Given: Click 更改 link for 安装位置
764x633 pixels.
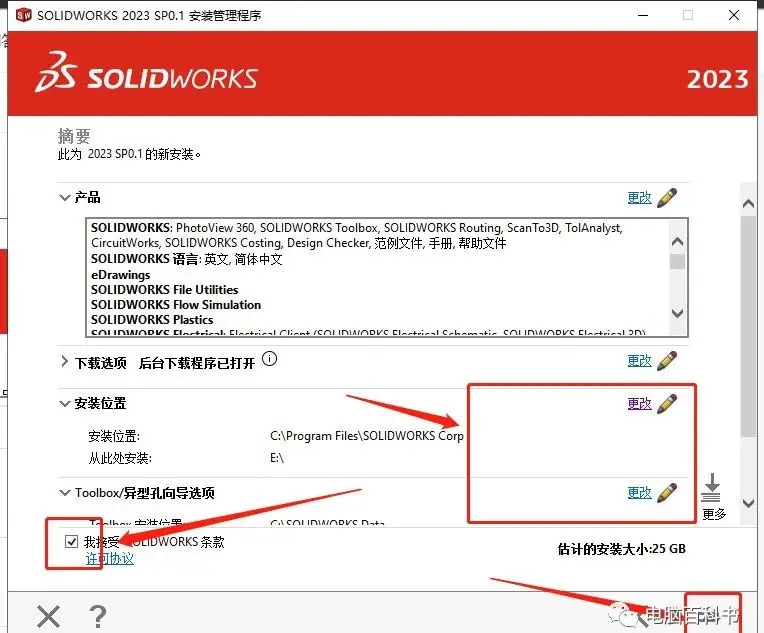Looking at the screenshot, I should pos(639,404).
